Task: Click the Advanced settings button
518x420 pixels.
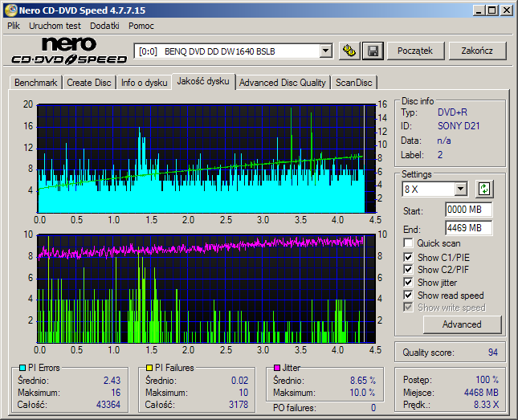Action: point(462,324)
